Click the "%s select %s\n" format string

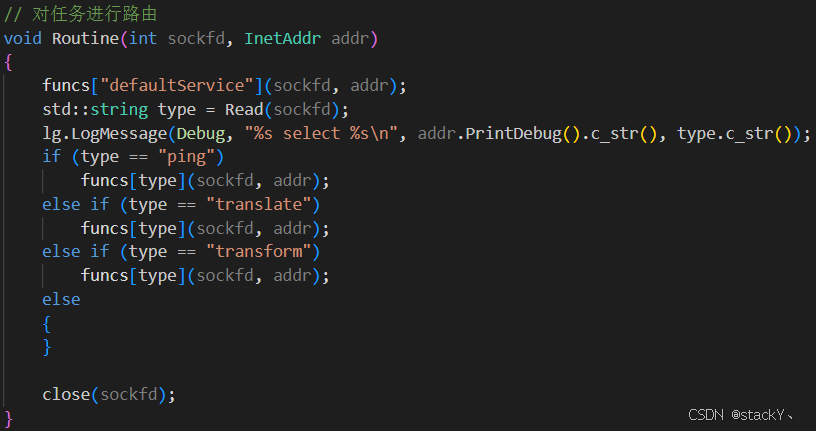pos(321,134)
